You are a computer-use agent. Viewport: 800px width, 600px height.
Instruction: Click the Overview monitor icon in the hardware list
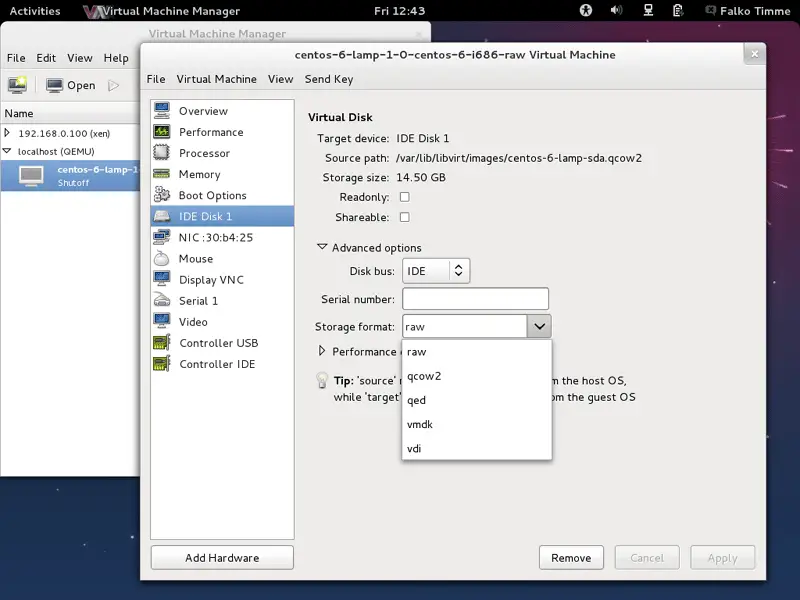(162, 111)
